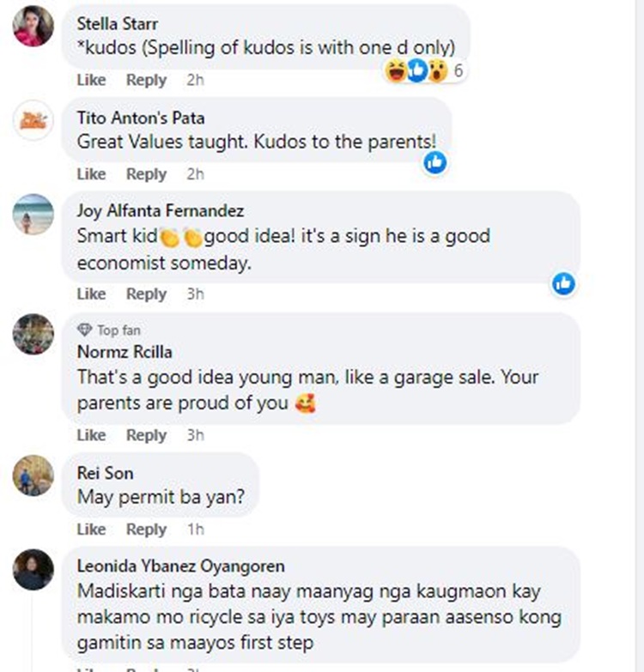Click the like reaction icon on Joy's comment
The width and height of the screenshot is (644, 672).
[564, 284]
